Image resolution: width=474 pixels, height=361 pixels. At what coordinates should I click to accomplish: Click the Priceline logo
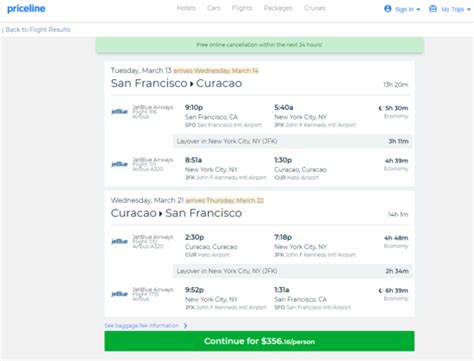[26, 9]
